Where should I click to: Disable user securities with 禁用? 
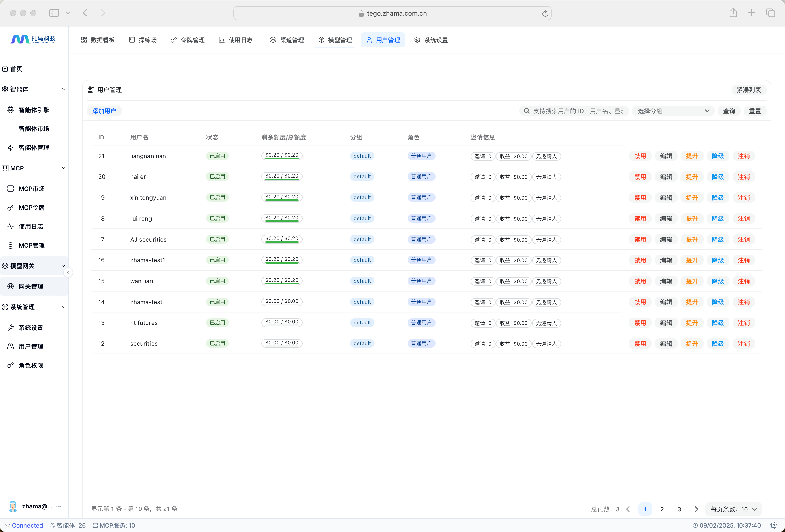640,343
